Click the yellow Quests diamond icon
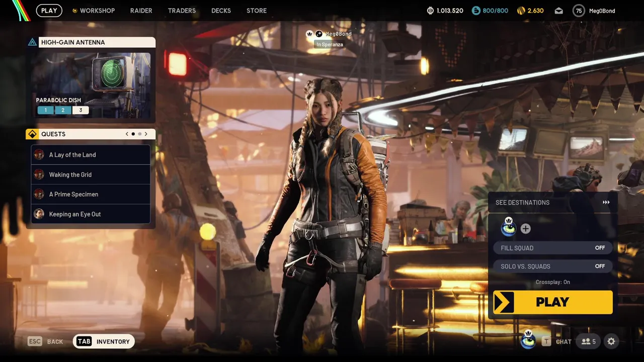 coord(32,134)
